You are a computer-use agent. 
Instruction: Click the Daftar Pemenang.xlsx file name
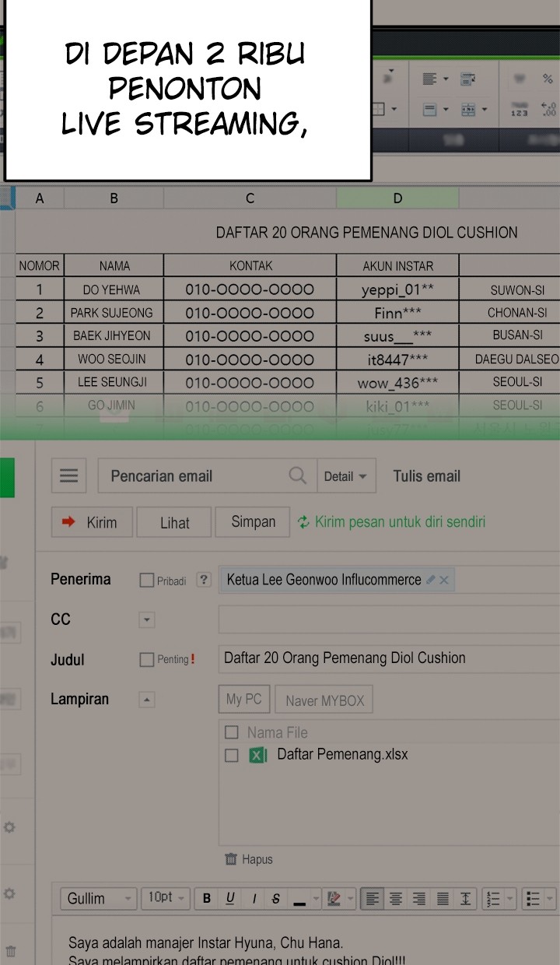coord(342,754)
